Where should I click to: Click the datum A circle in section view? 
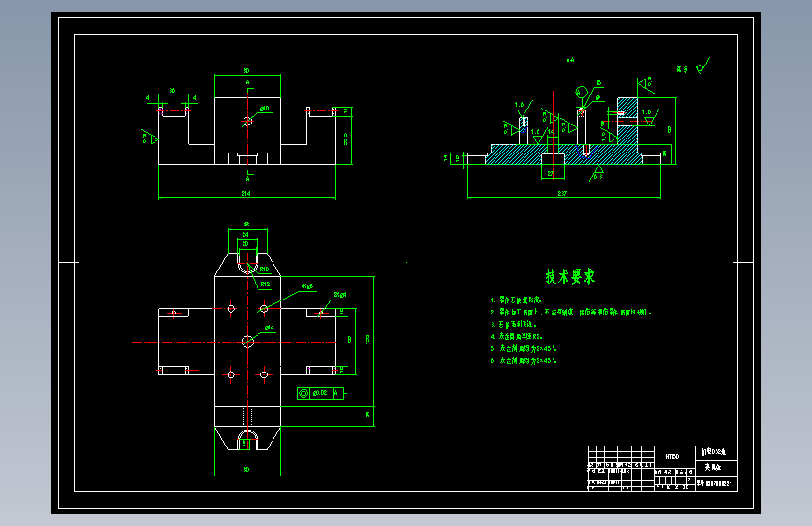[x=581, y=92]
